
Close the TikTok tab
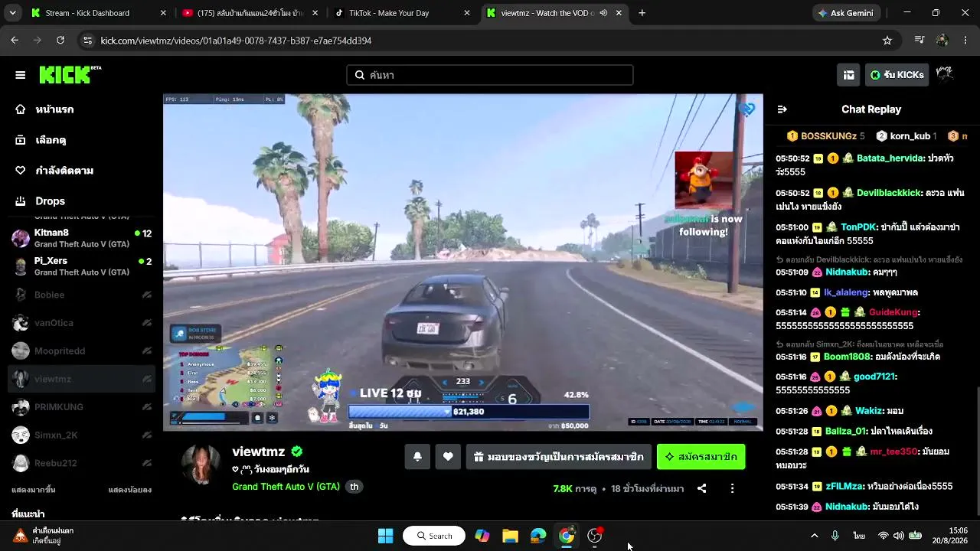(x=466, y=13)
